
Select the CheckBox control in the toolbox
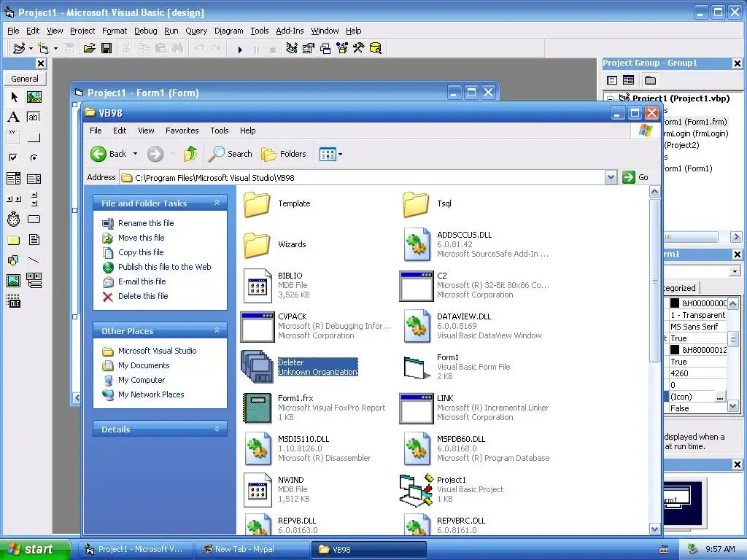click(x=14, y=157)
